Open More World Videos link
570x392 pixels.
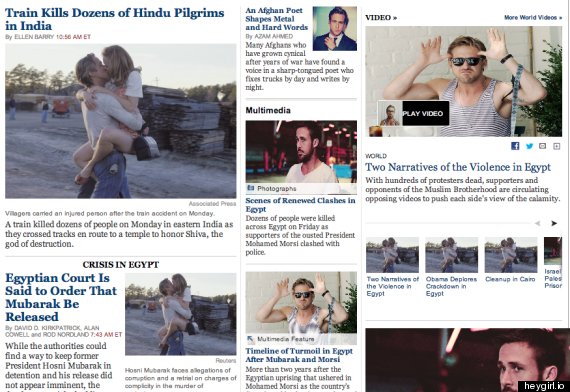[533, 17]
